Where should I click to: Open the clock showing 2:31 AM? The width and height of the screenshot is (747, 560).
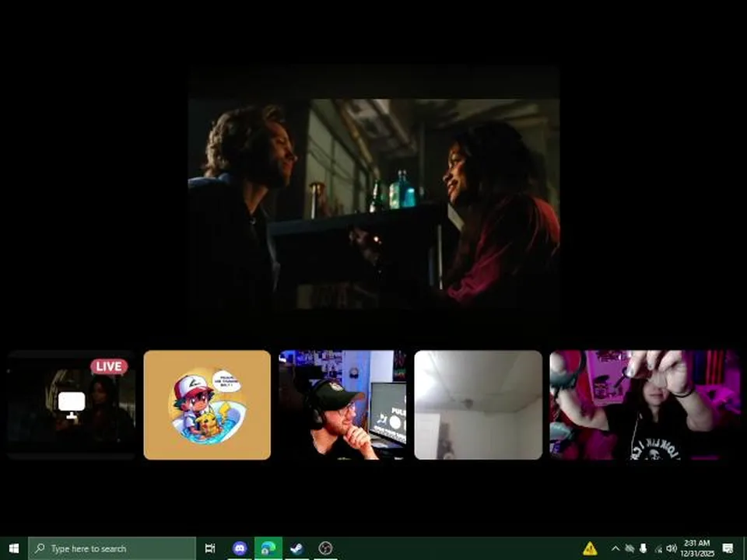[x=697, y=548]
